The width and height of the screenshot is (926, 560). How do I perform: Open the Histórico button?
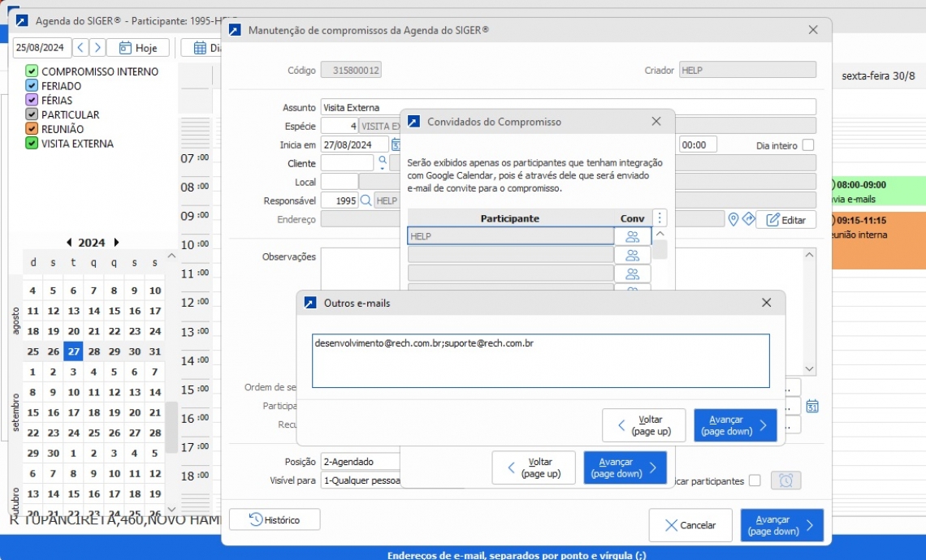click(x=275, y=520)
